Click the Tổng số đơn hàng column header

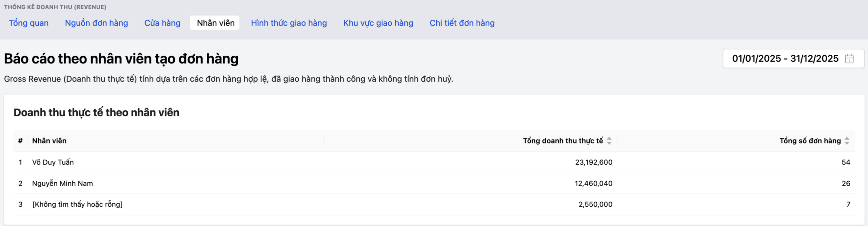pos(810,141)
